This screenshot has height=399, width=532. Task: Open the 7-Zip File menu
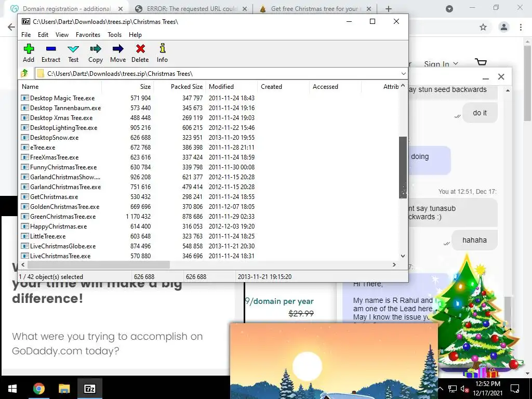(26, 35)
